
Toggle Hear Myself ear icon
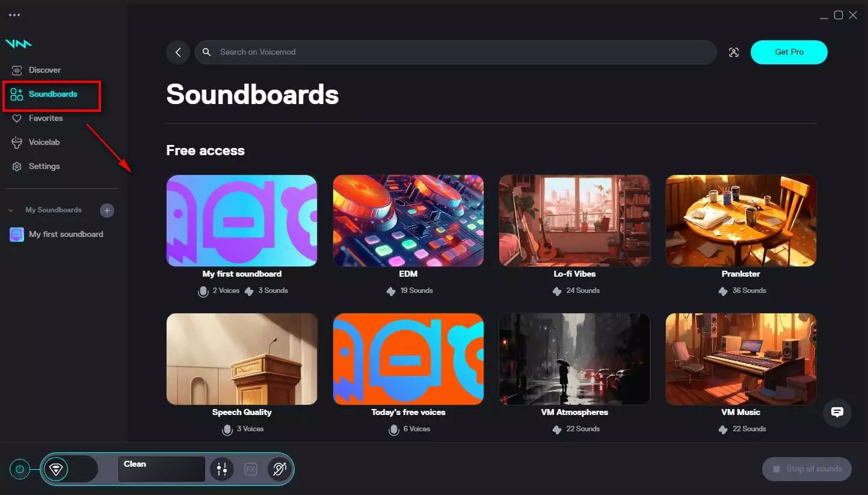click(x=280, y=469)
